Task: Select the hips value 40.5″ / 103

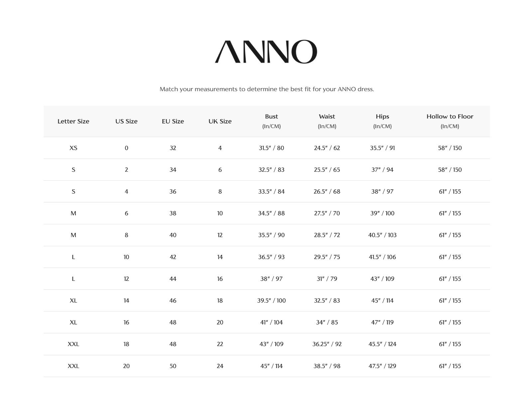Action: (382, 235)
